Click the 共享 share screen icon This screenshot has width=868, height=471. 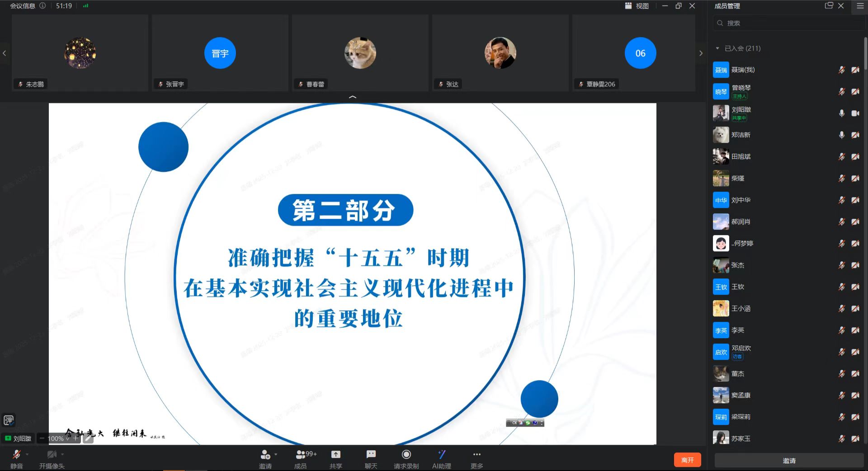tap(335, 455)
